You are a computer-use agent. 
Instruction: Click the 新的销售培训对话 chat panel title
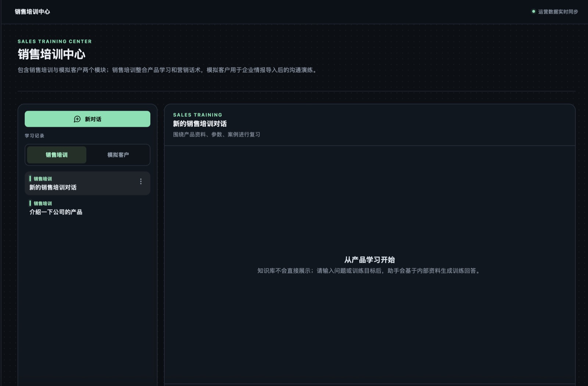pos(200,124)
